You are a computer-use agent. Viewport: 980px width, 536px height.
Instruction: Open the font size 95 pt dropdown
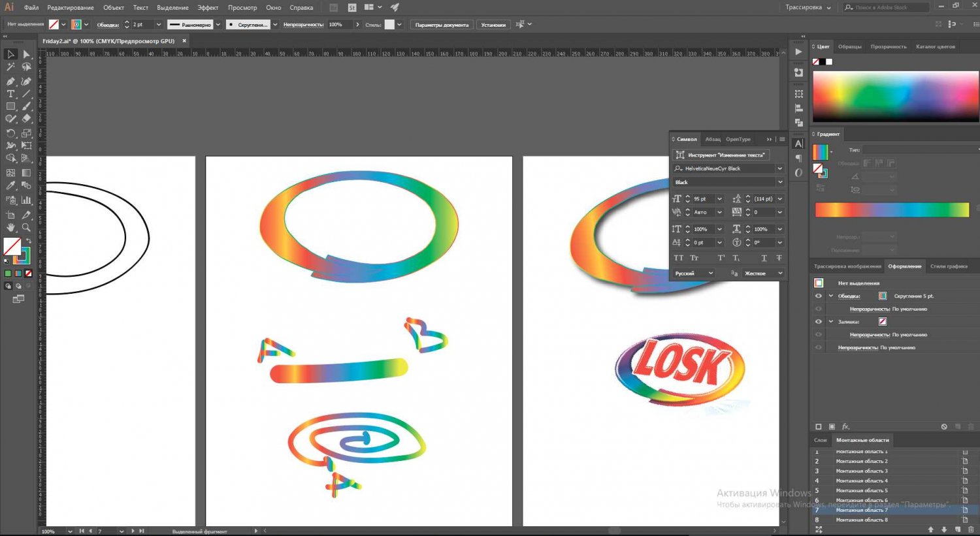[x=719, y=198]
